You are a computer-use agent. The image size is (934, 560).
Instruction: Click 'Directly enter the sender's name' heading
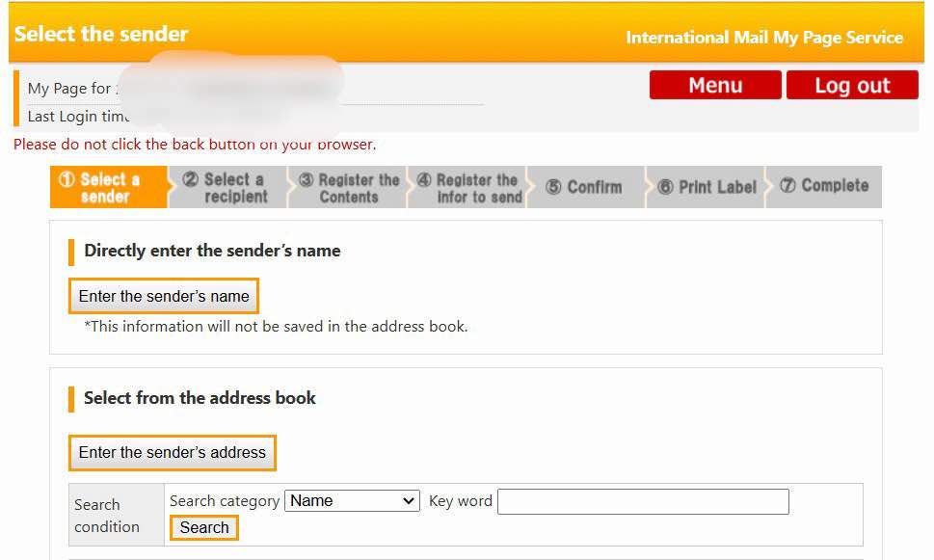click(212, 251)
